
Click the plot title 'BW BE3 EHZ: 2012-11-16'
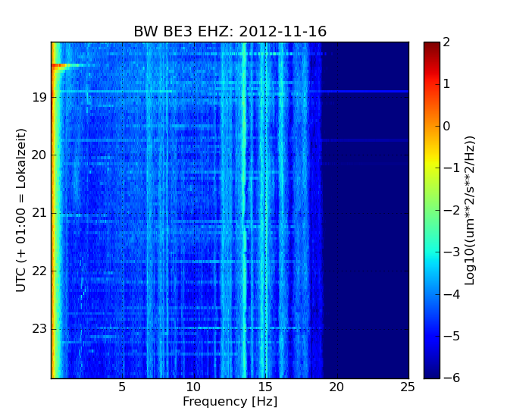coord(230,32)
